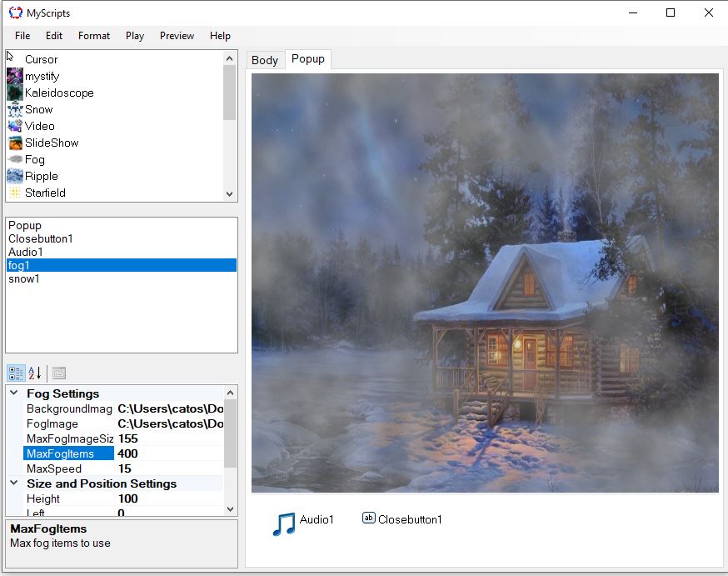This screenshot has width=728, height=576.
Task: Click the Audio1 label in component tray
Action: [x=317, y=519]
